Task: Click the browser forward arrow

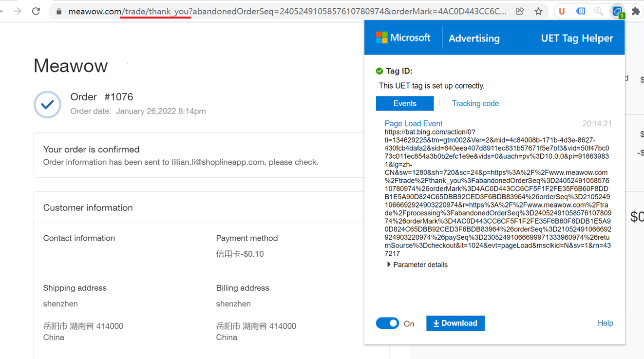Action: [x=18, y=11]
